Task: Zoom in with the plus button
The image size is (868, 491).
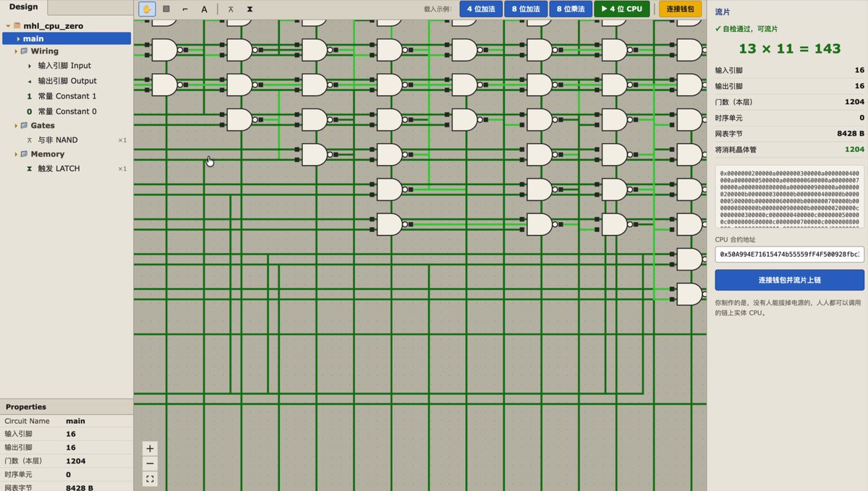Action: (150, 448)
